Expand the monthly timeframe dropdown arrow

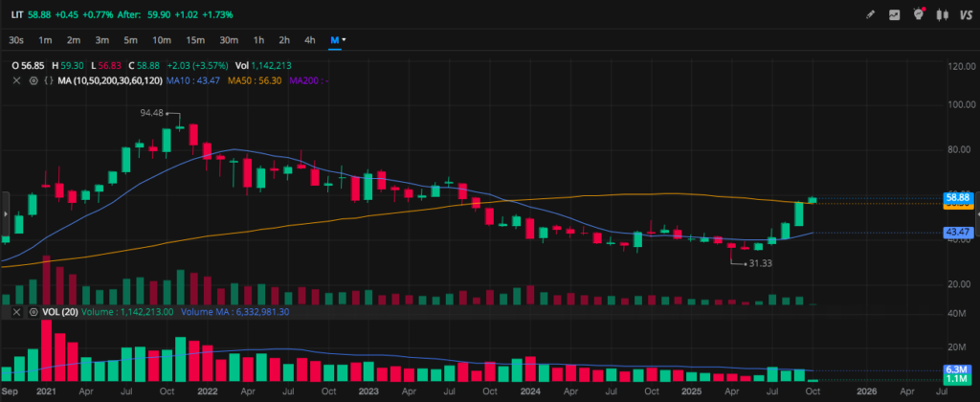coord(344,40)
